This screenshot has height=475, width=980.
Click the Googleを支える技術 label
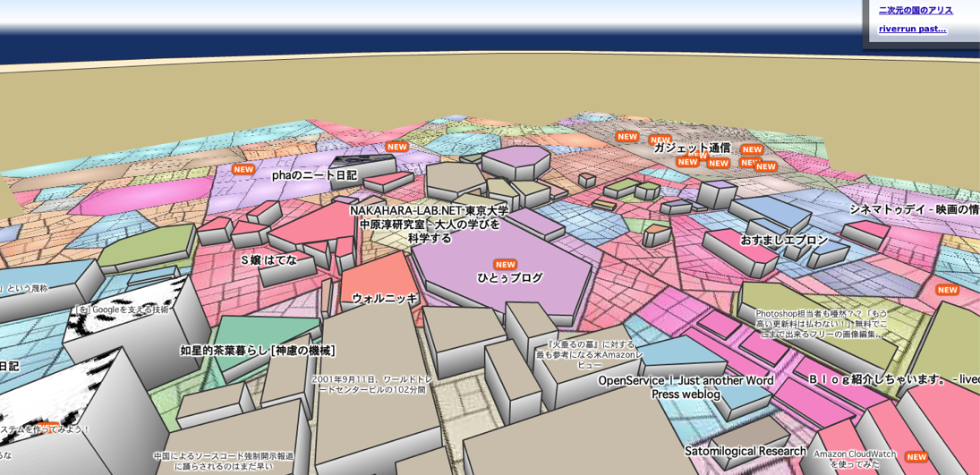coord(121,310)
